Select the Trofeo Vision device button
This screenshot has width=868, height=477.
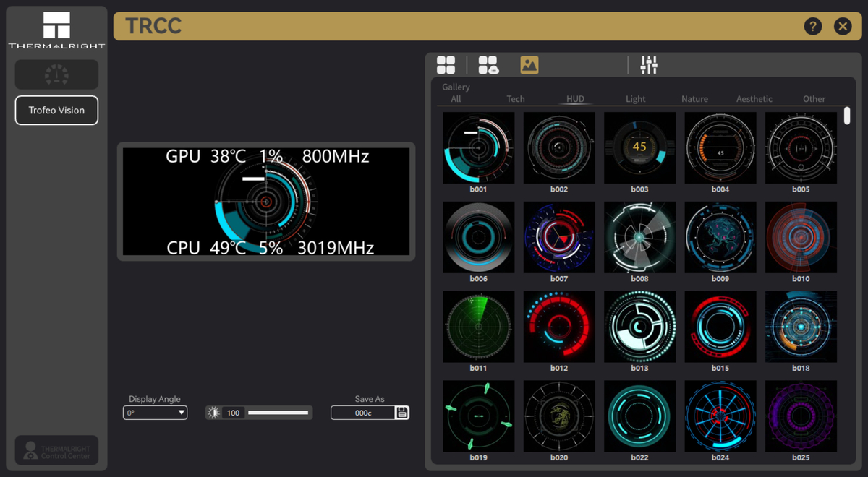coord(56,111)
